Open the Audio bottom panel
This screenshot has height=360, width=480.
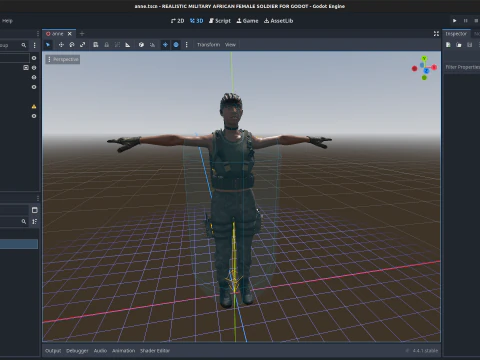100,351
